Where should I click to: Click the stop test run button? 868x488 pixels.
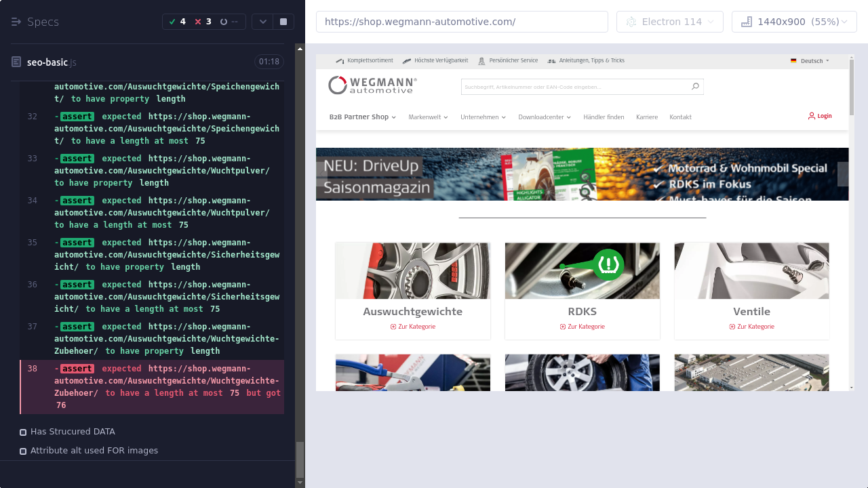[x=283, y=22]
